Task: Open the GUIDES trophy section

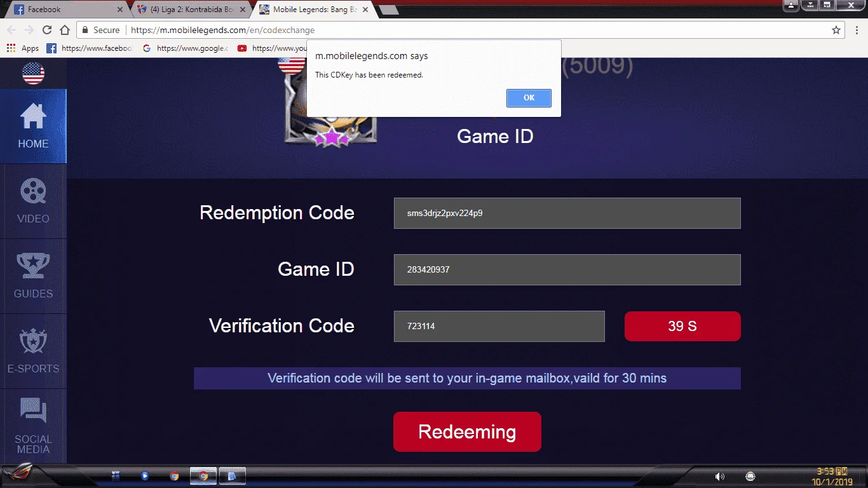Action: pos(33,276)
